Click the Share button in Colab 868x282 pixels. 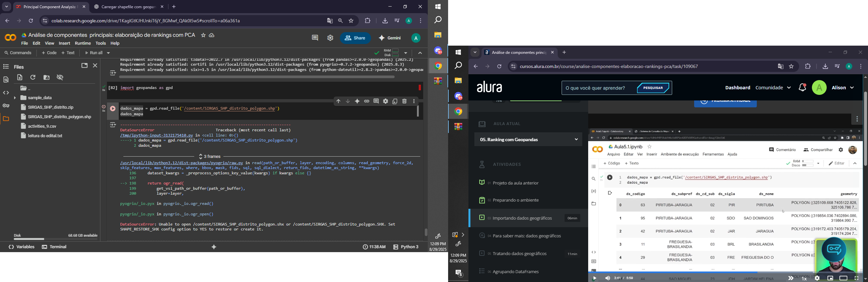pos(355,38)
